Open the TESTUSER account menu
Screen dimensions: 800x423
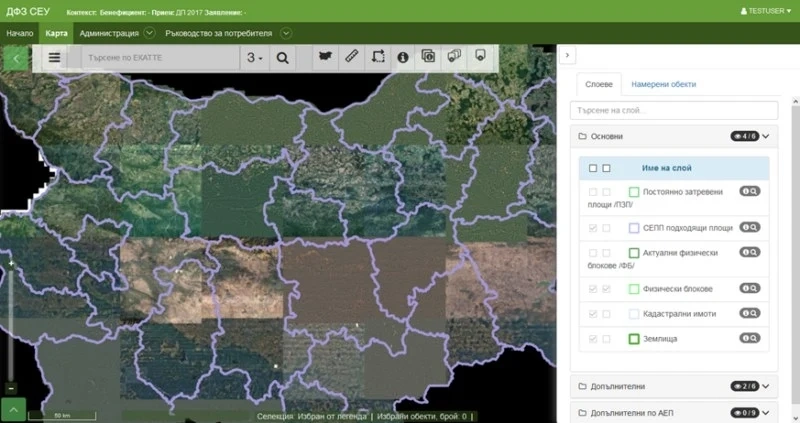766,11
